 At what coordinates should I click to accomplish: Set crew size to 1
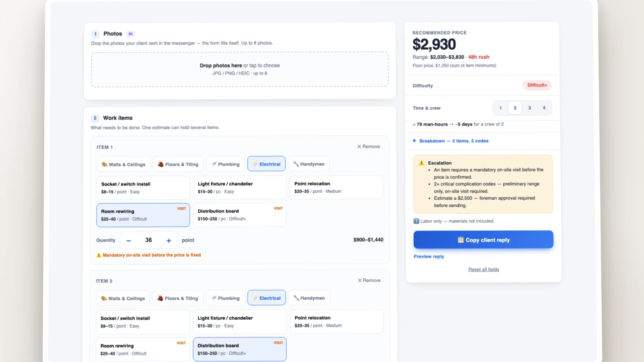pos(501,108)
